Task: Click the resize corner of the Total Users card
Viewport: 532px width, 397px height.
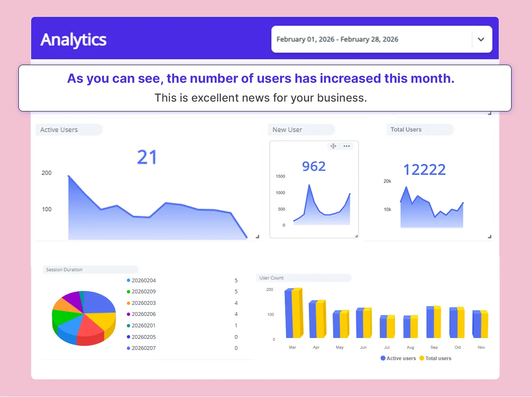Action: click(489, 236)
